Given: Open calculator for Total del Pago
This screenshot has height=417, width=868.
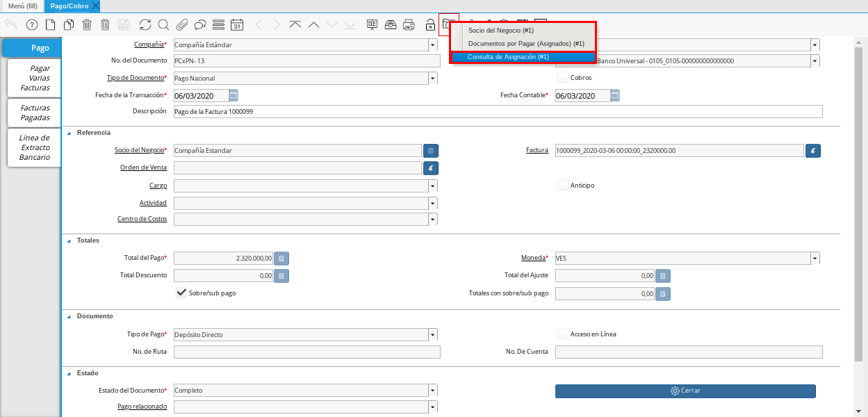Looking at the screenshot, I should tap(281, 258).
